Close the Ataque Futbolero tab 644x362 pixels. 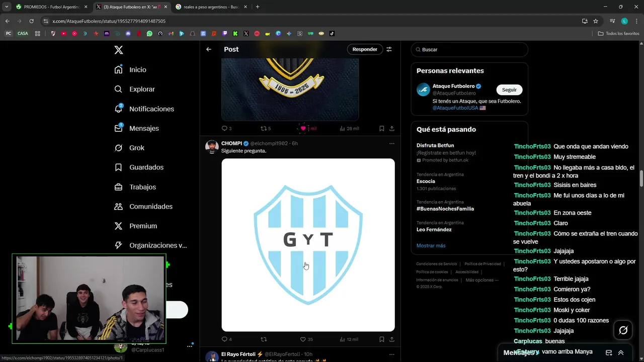166,7
